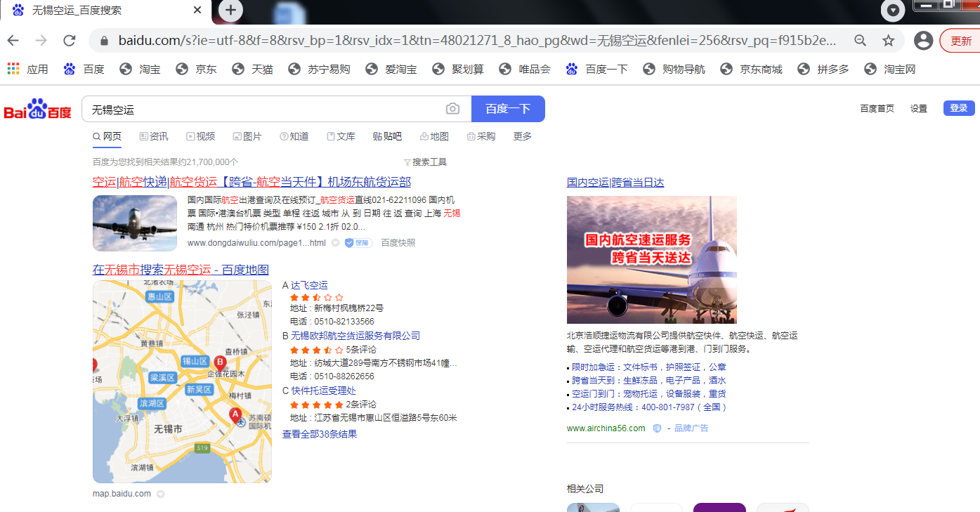Open the 京东商城 bookmark

coord(751,69)
